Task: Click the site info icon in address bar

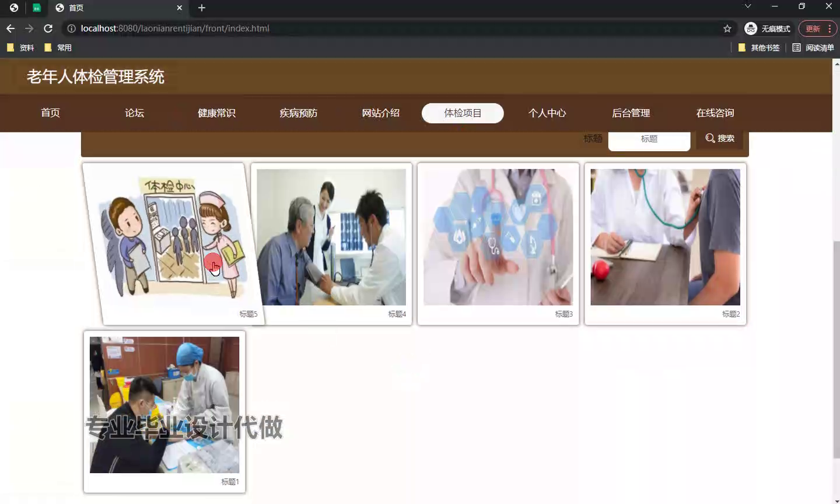Action: pyautogui.click(x=71, y=29)
